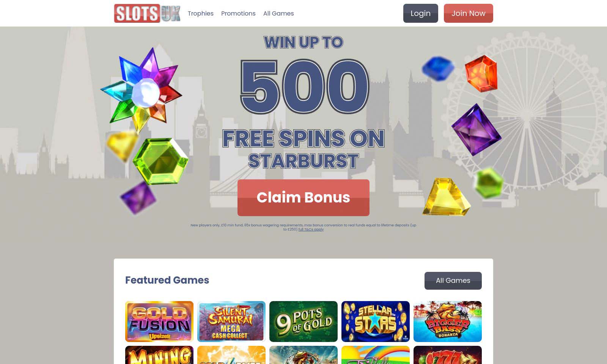
Task: Open the Trophies page
Action: (201, 13)
